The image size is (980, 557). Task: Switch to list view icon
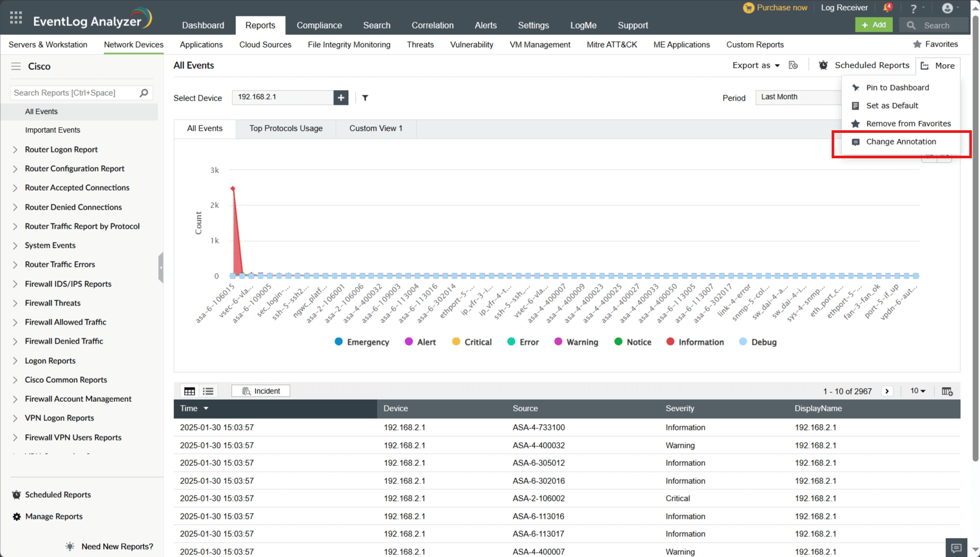click(x=208, y=391)
